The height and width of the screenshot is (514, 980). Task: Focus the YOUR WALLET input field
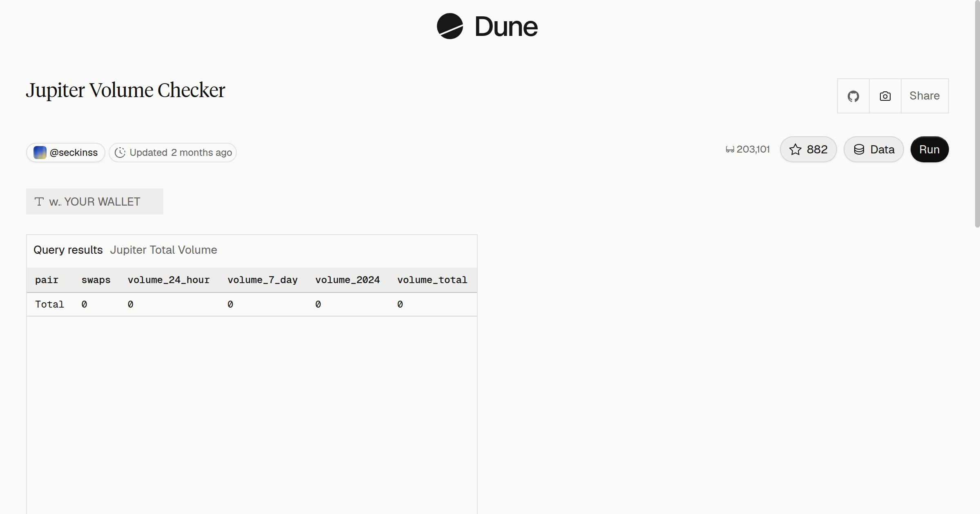95,202
